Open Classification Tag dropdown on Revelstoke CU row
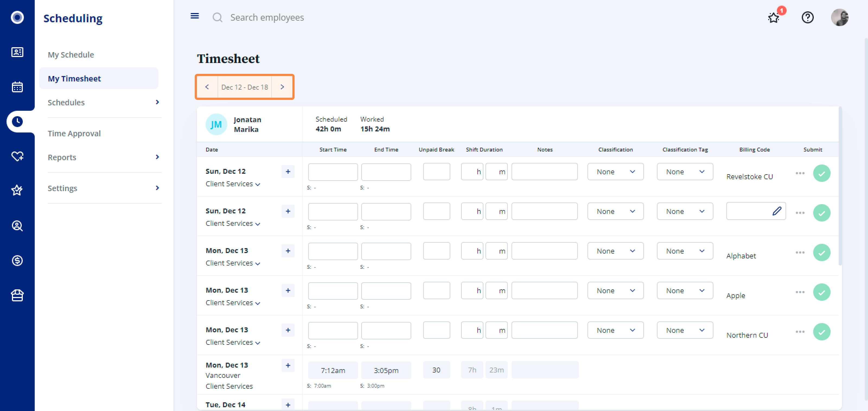Image resolution: width=868 pixels, height=411 pixels. pyautogui.click(x=685, y=172)
